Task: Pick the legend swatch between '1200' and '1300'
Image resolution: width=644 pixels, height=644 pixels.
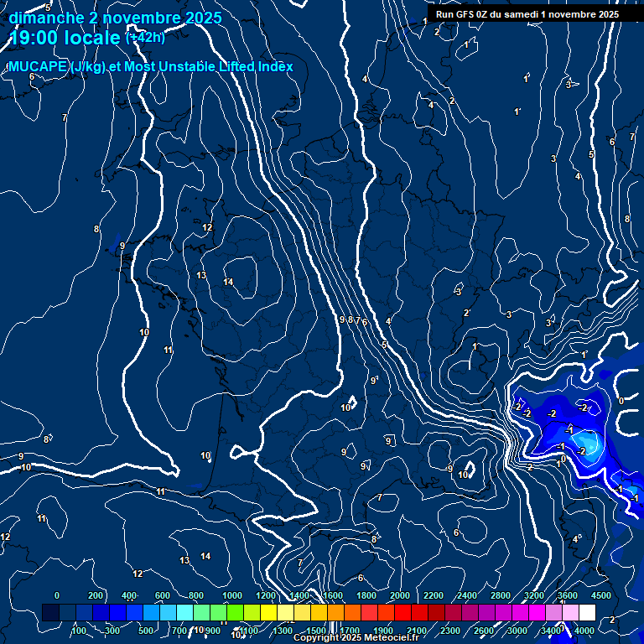Action: 268,612
